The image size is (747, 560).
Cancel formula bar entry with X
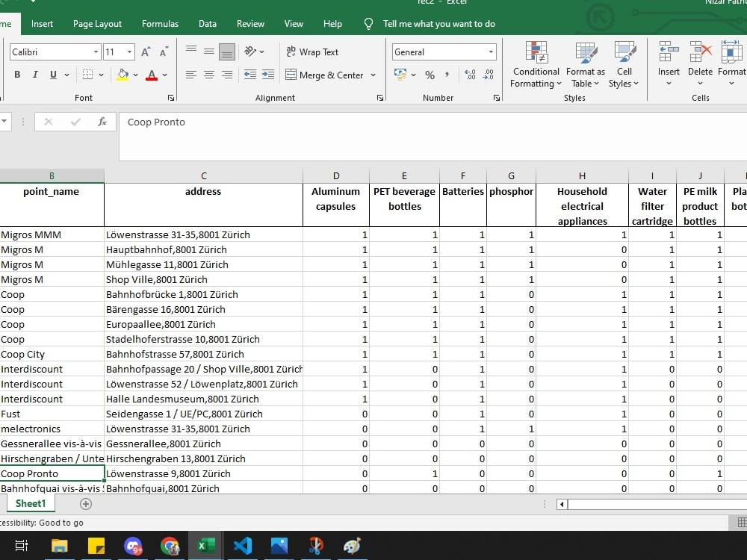[48, 122]
